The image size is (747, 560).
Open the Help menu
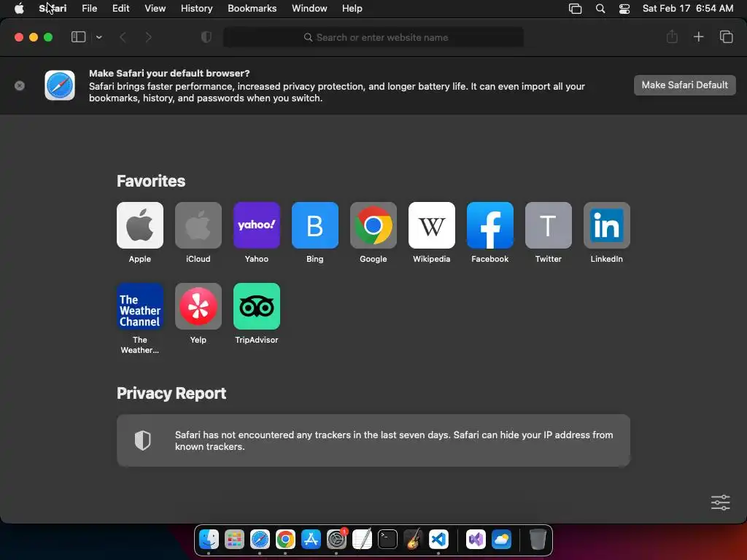352,9
